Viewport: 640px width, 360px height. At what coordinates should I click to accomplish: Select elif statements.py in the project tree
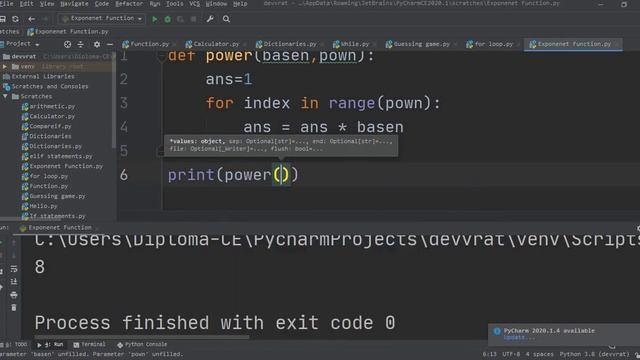pyautogui.click(x=61, y=156)
